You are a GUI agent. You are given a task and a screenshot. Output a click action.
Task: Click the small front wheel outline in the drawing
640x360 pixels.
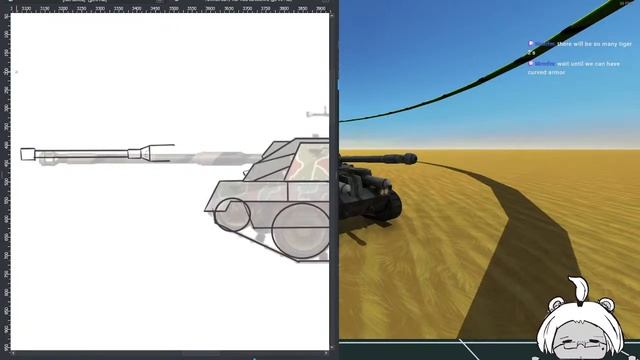coord(232,215)
